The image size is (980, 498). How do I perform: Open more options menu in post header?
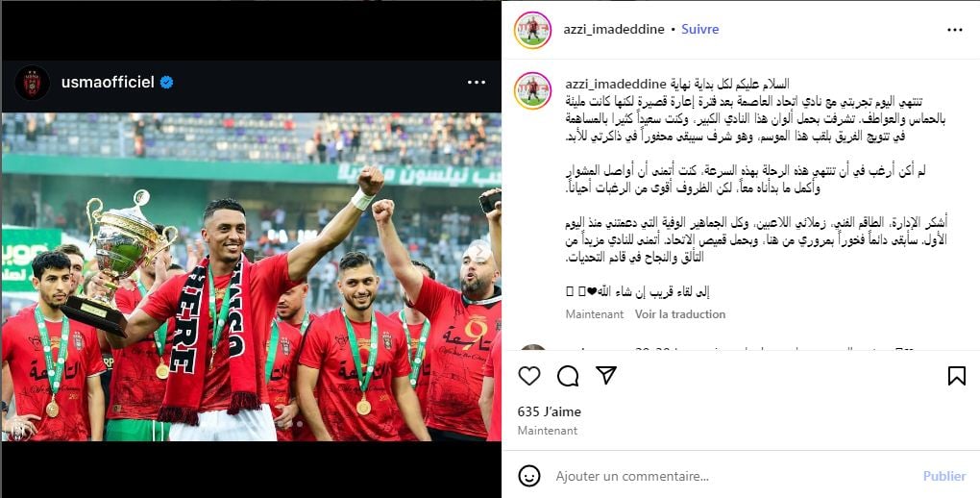point(955,30)
